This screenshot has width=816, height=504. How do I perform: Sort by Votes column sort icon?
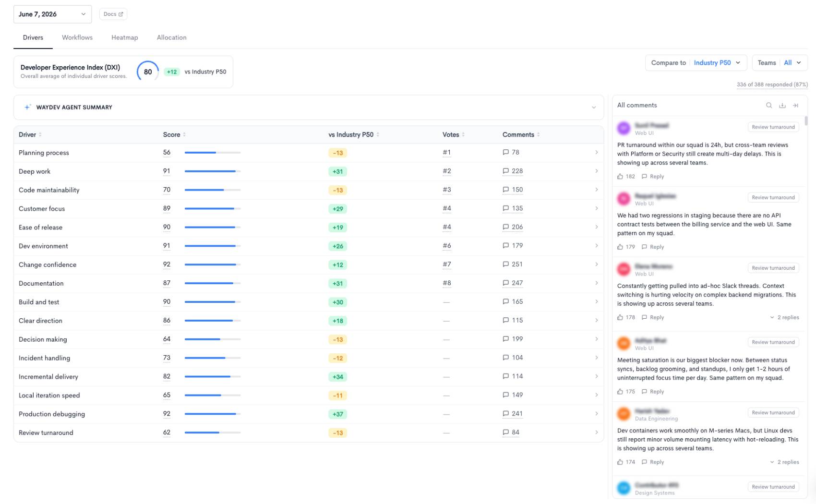463,135
